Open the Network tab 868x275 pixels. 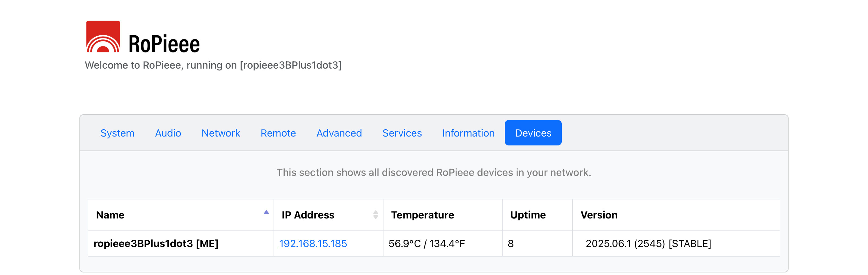click(x=221, y=133)
